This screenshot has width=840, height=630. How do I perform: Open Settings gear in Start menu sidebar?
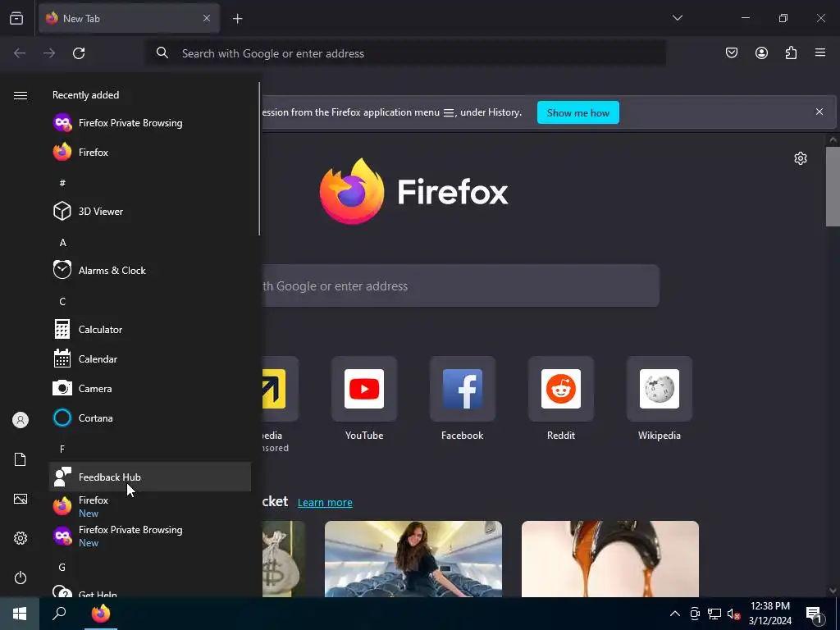21,538
